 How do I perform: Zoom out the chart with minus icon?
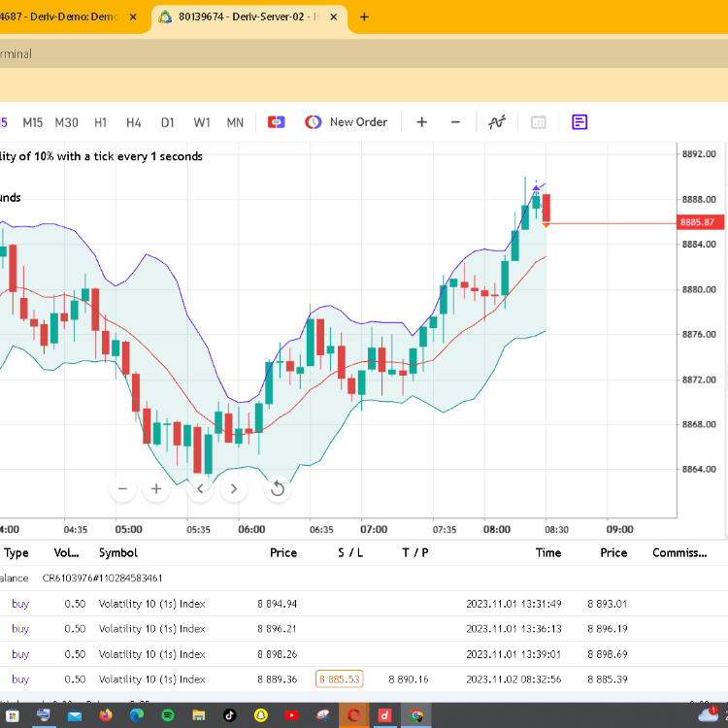click(455, 122)
